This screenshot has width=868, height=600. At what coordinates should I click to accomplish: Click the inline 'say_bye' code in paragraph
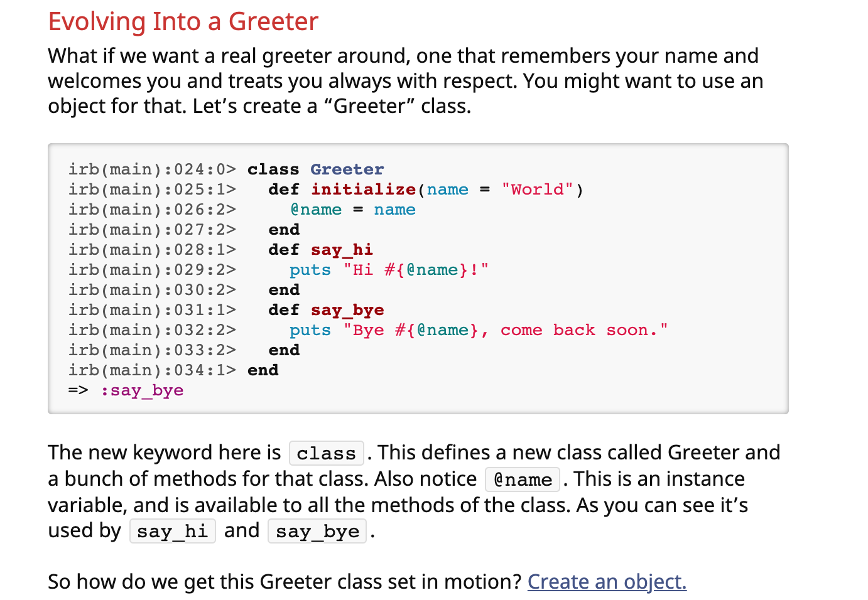[317, 531]
